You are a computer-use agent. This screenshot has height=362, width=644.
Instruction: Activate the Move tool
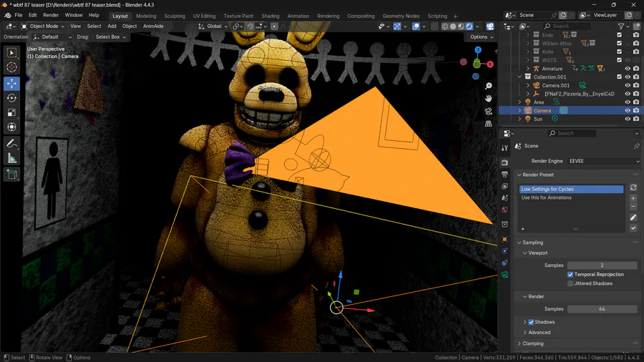[11, 83]
